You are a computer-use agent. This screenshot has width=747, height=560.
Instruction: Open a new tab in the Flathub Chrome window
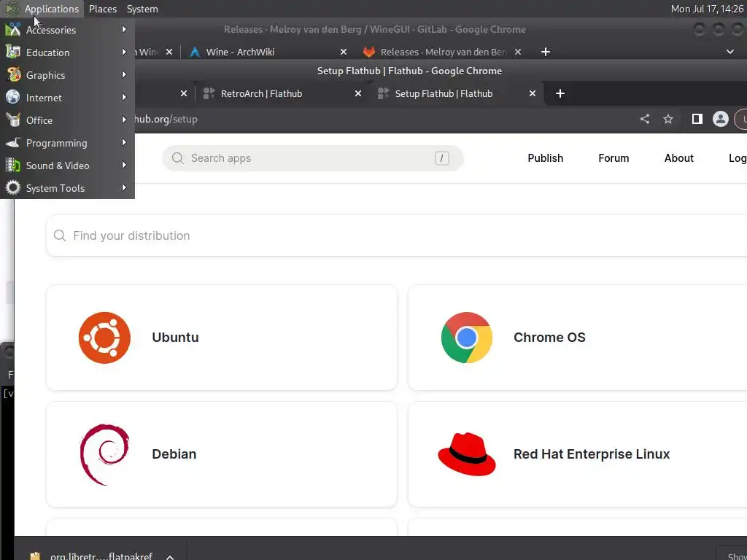(x=560, y=94)
